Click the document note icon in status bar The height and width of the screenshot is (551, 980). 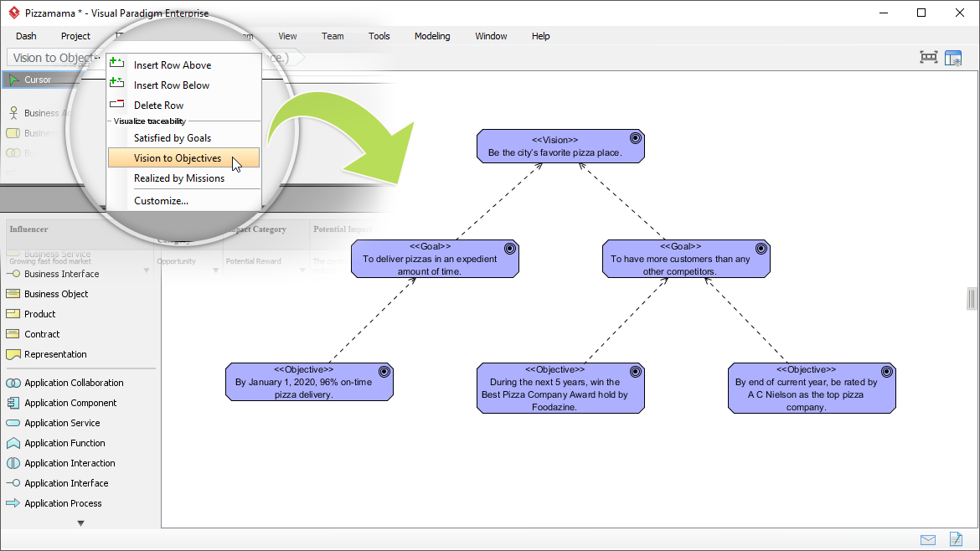pos(956,539)
